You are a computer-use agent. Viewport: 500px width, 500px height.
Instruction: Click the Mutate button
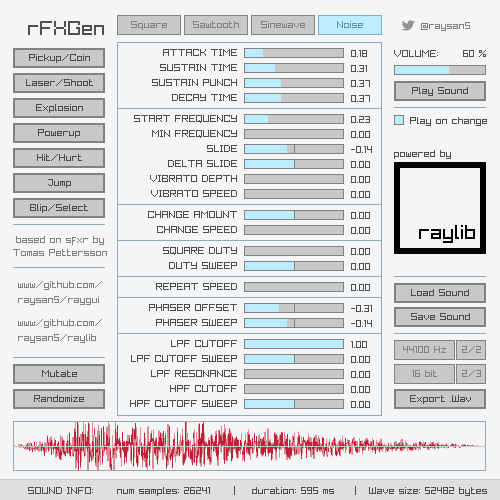[x=59, y=374]
